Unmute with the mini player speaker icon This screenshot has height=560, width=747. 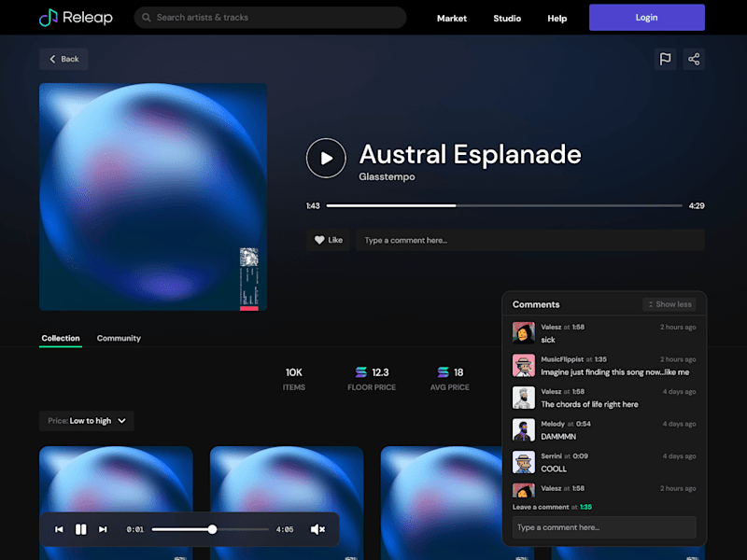(x=317, y=529)
